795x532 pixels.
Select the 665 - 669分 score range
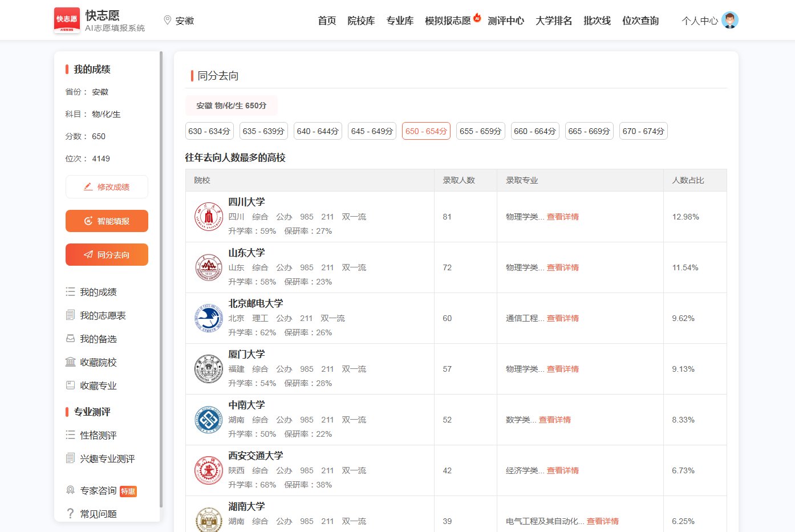click(589, 131)
